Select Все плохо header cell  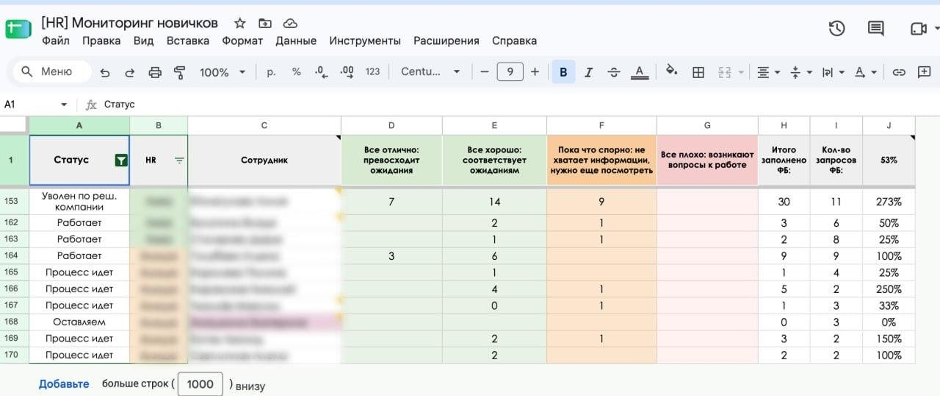point(707,160)
